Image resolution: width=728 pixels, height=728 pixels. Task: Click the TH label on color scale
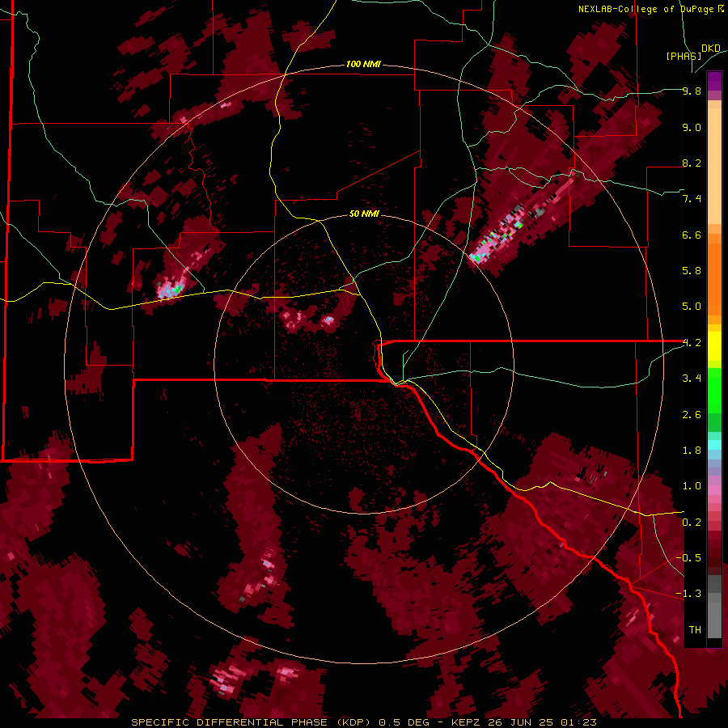click(x=695, y=629)
